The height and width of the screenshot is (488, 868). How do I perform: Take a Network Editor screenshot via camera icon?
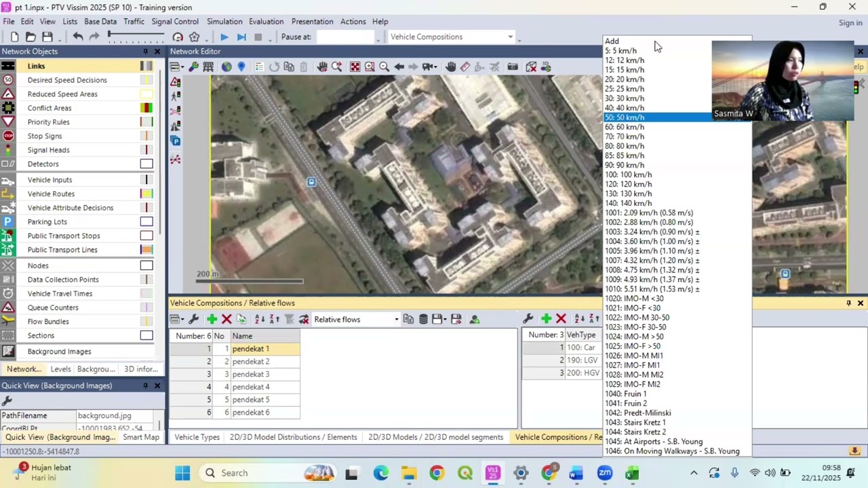click(x=513, y=67)
